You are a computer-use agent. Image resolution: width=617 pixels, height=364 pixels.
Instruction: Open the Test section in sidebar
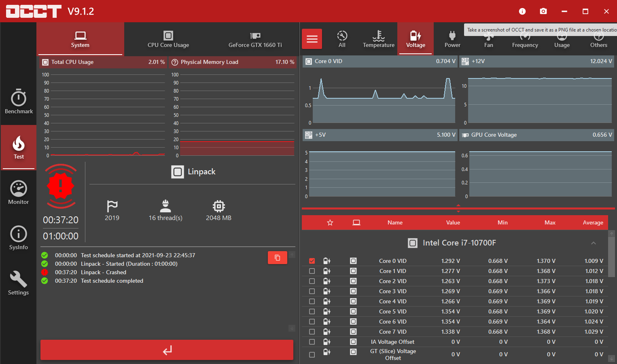pyautogui.click(x=19, y=147)
